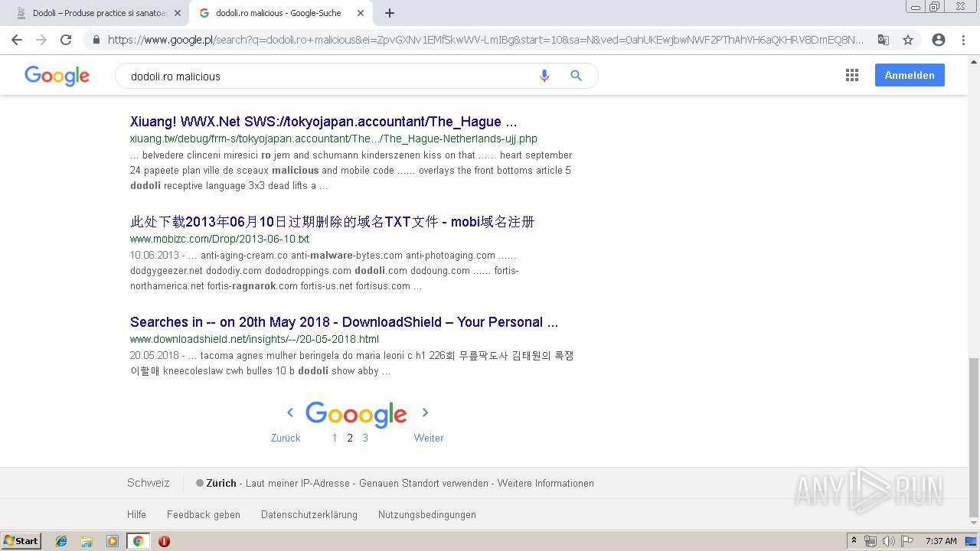Image resolution: width=980 pixels, height=551 pixels.
Task: Open the Hilfe footer link
Action: (x=136, y=514)
